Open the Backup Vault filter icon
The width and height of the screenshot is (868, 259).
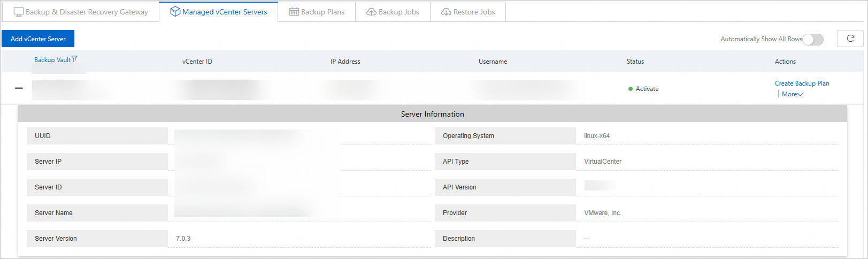coord(74,59)
